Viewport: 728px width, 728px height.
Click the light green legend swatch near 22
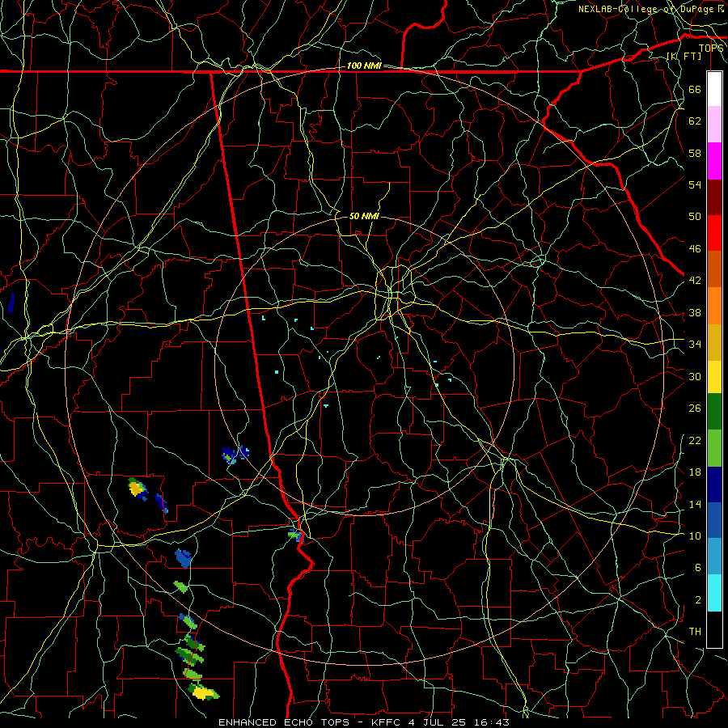(714, 448)
